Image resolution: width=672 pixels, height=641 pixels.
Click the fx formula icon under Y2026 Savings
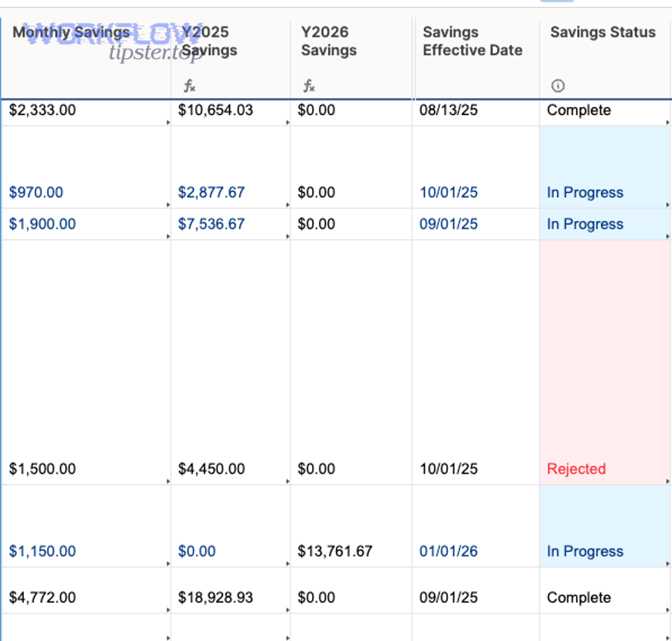point(308,87)
